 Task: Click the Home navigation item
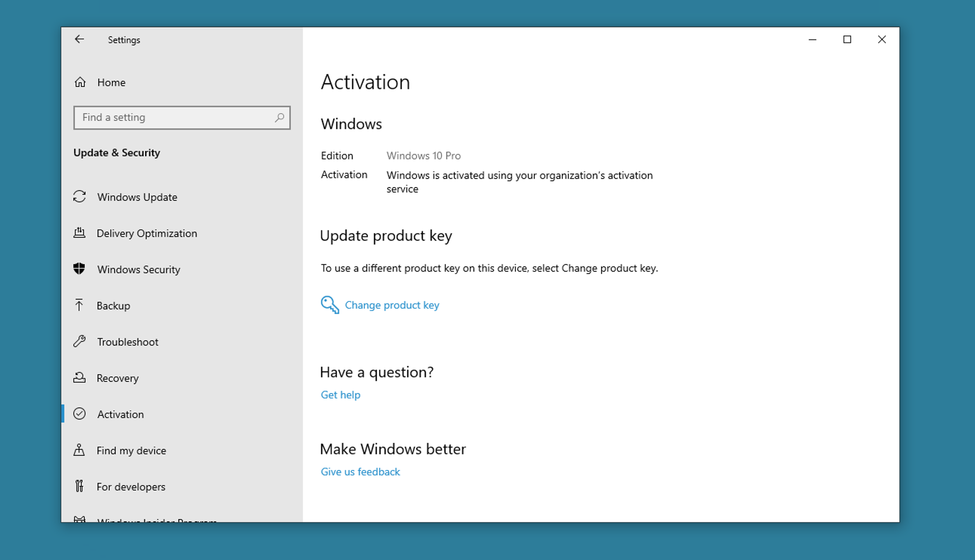tap(111, 82)
